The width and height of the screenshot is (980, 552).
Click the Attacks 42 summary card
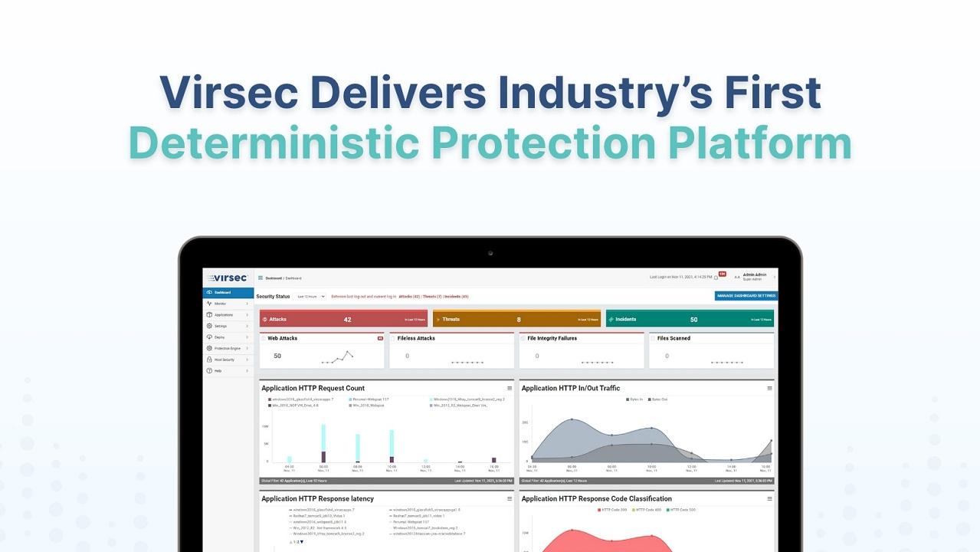tap(343, 319)
